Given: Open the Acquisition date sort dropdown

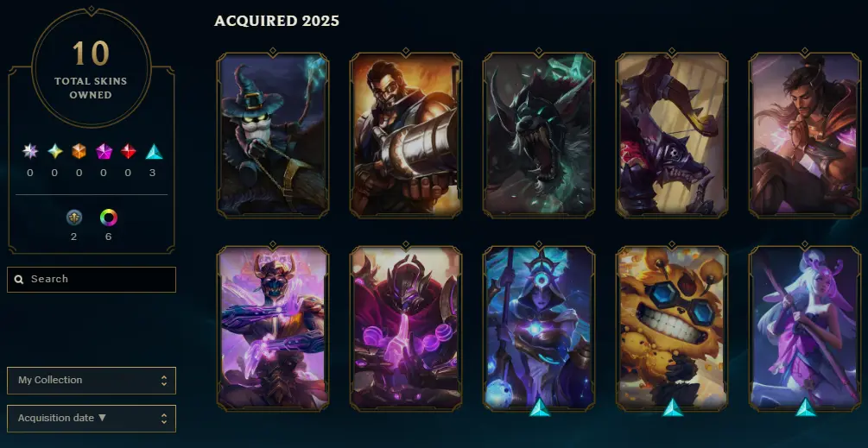Looking at the screenshot, I should (92, 419).
